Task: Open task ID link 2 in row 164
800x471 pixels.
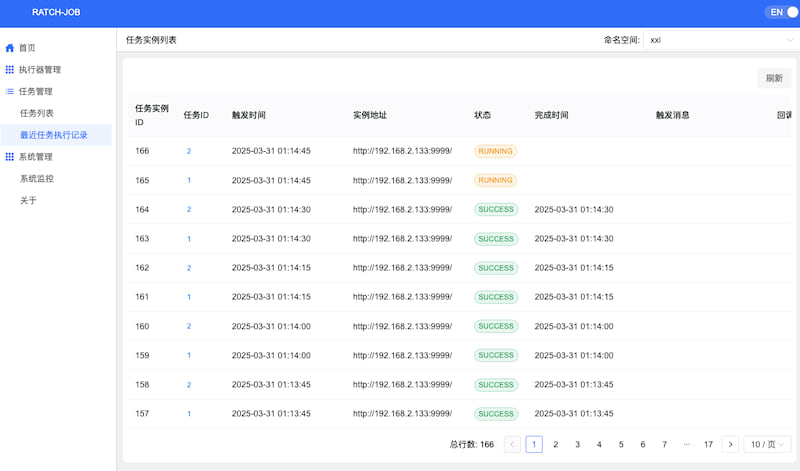Action: pyautogui.click(x=189, y=209)
